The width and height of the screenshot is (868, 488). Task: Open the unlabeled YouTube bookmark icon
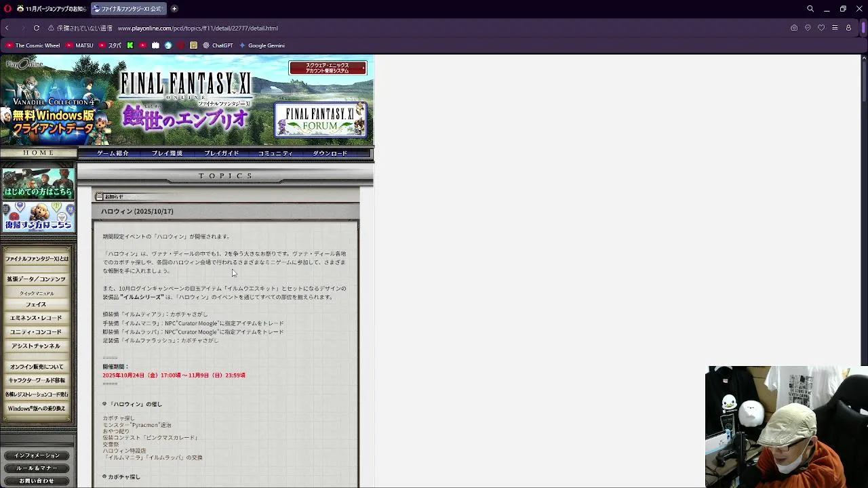click(142, 45)
